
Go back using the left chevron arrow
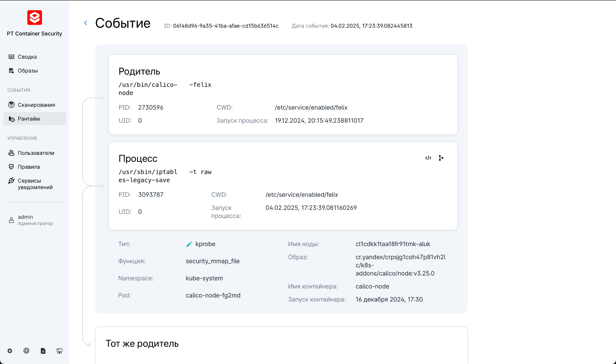tap(86, 23)
